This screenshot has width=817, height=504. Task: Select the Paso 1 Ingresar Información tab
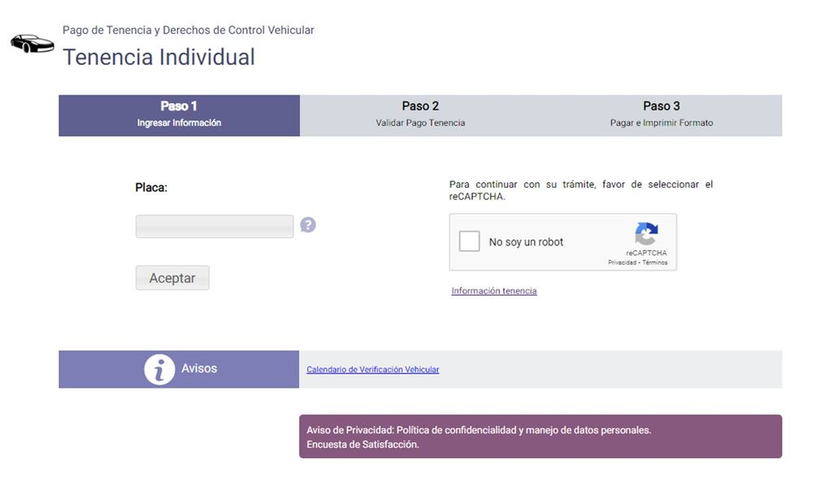tap(179, 115)
